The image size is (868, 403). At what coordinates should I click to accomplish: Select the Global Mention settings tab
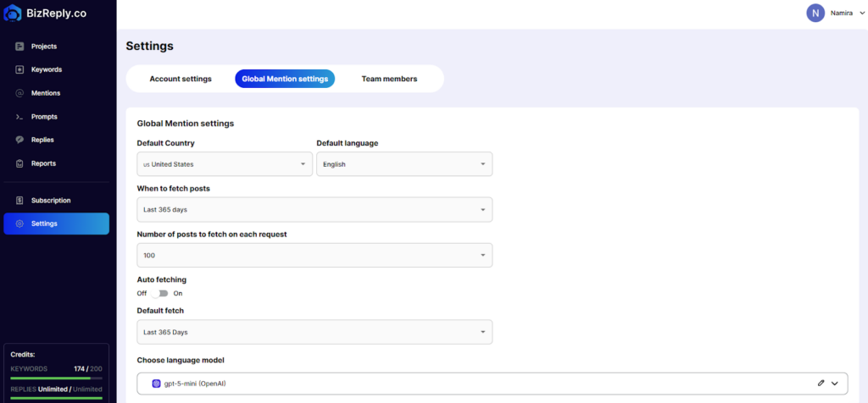point(285,79)
